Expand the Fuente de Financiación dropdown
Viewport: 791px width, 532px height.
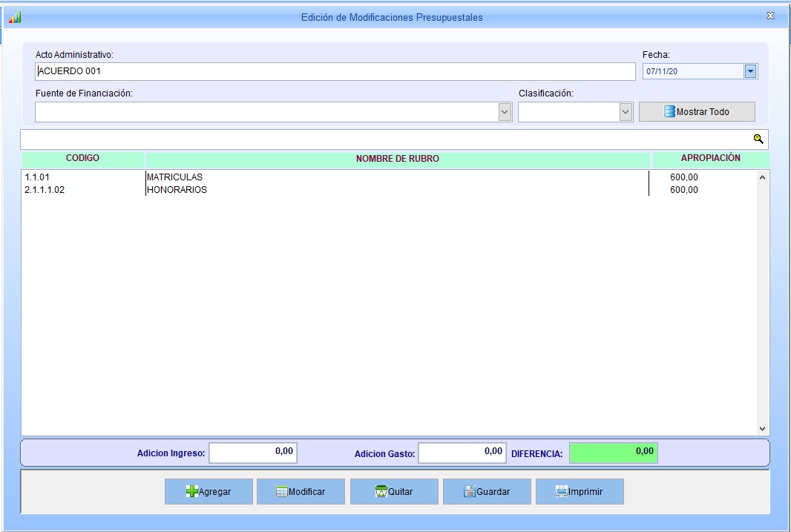click(x=505, y=112)
